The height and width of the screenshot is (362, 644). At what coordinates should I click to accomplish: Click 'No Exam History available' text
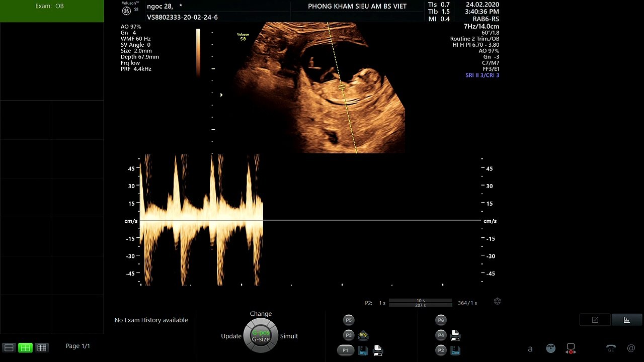[151, 320]
